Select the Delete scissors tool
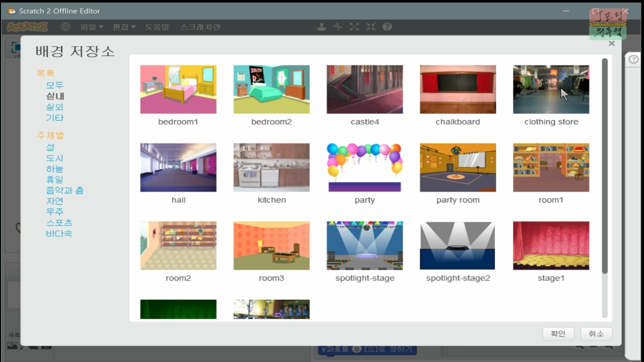 [338, 27]
